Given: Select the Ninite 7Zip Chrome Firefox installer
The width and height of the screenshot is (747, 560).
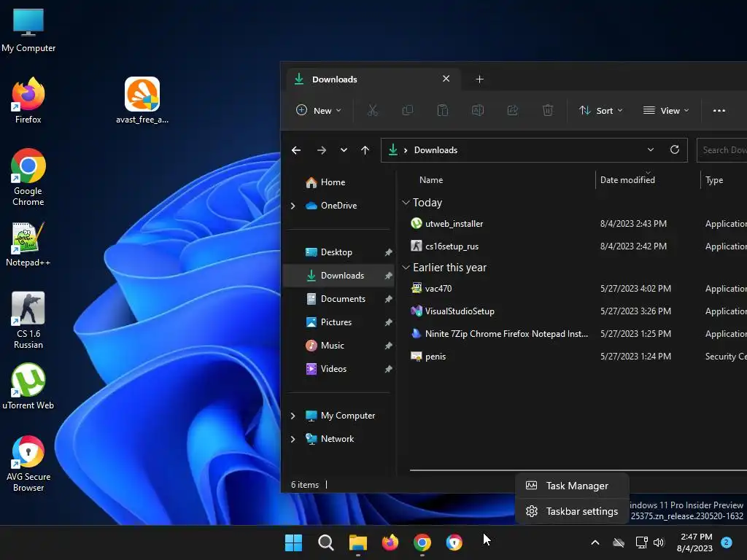Looking at the screenshot, I should tap(506, 334).
